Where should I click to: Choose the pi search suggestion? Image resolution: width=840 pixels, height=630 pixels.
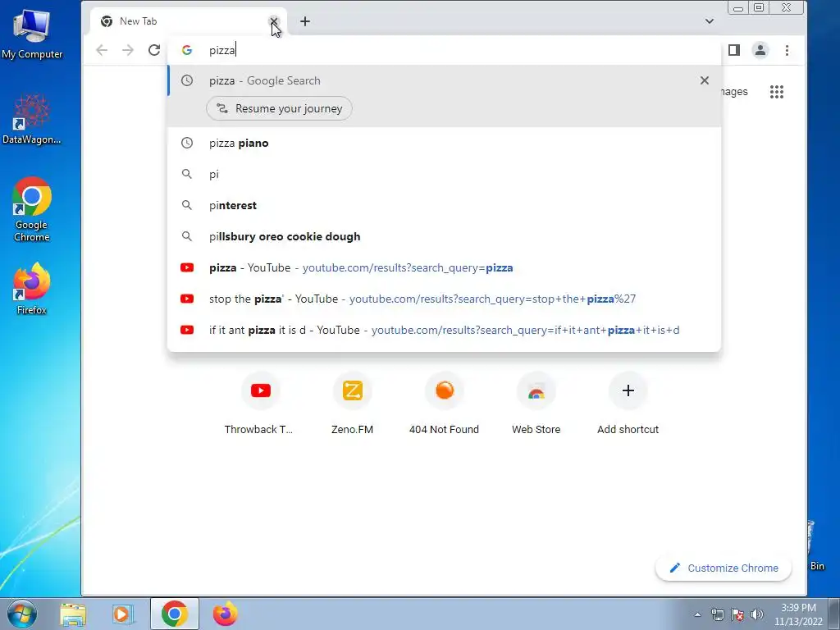click(444, 174)
